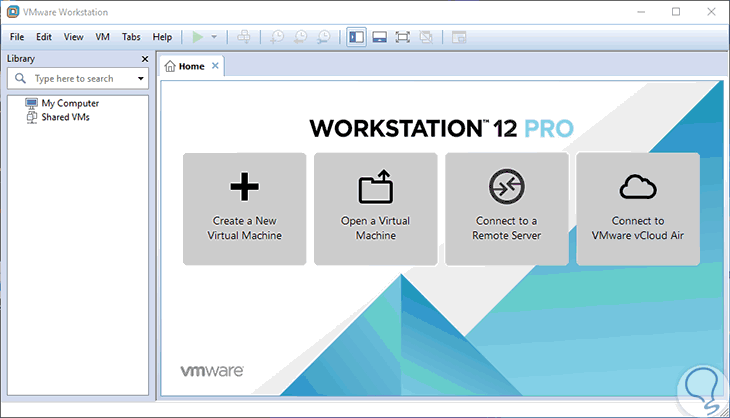Click the Unity mode toolbar icon
Screen dimensions: 730x418
(426, 37)
